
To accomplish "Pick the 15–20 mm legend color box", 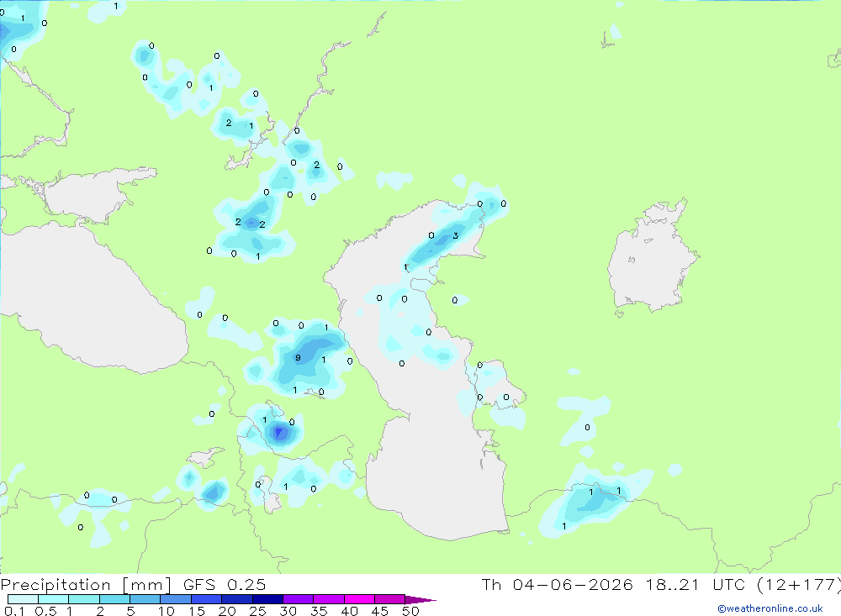I will 207,599.
